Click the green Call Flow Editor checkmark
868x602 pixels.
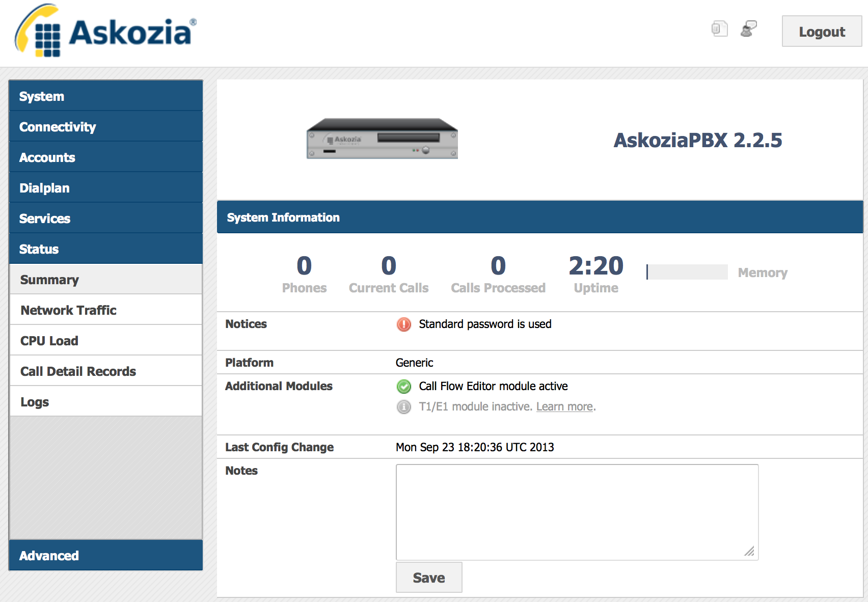coord(404,387)
